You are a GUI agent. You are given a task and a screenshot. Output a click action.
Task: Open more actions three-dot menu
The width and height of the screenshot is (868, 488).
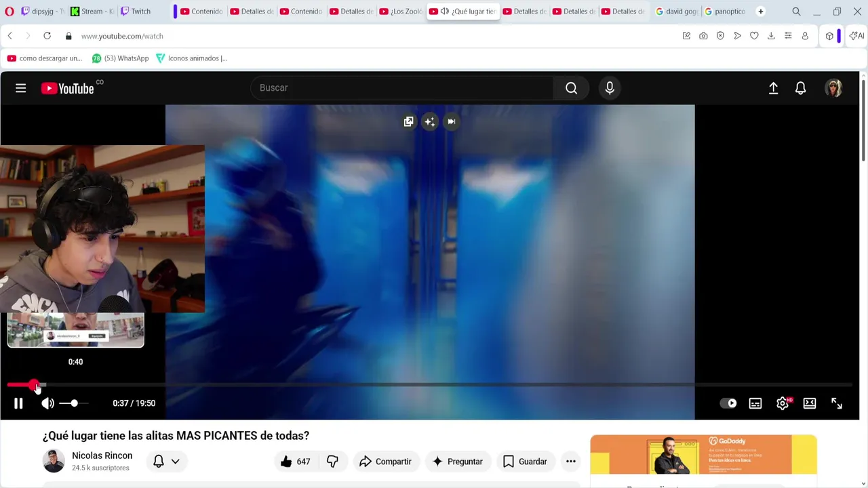(x=571, y=462)
